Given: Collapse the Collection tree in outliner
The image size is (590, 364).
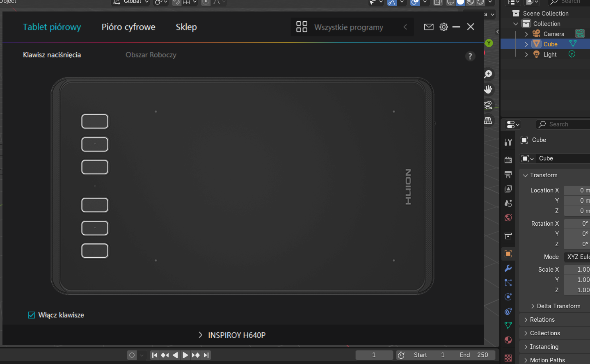Looking at the screenshot, I should (x=516, y=24).
